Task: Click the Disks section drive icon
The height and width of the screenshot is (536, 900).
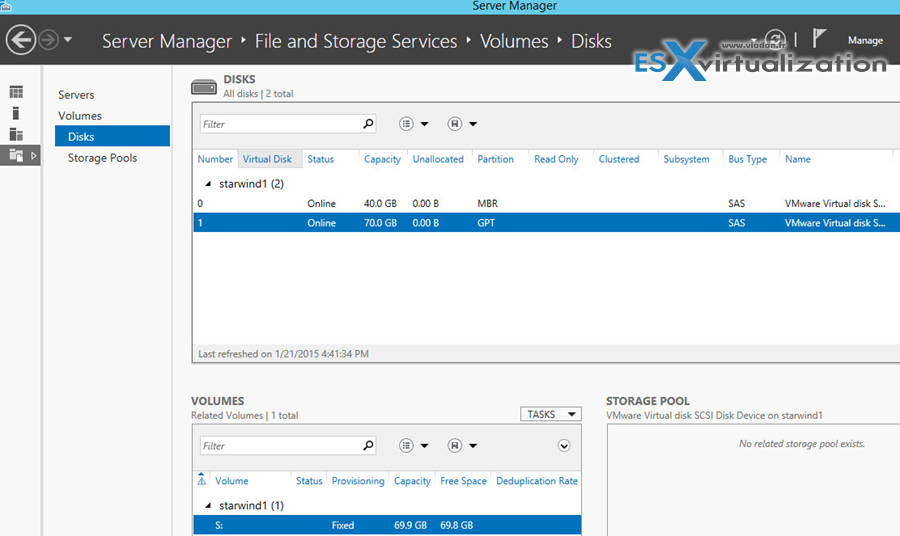Action: pyautogui.click(x=204, y=87)
